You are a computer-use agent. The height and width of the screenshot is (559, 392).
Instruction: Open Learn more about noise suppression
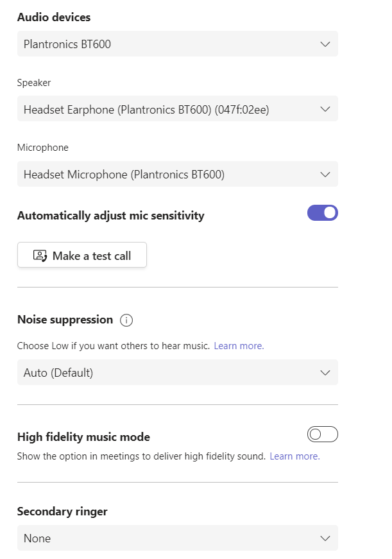(x=239, y=345)
